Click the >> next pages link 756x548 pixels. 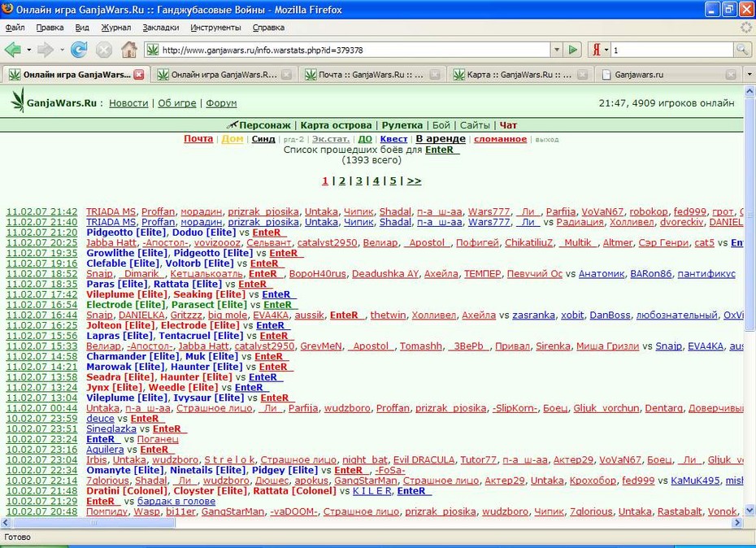[414, 180]
